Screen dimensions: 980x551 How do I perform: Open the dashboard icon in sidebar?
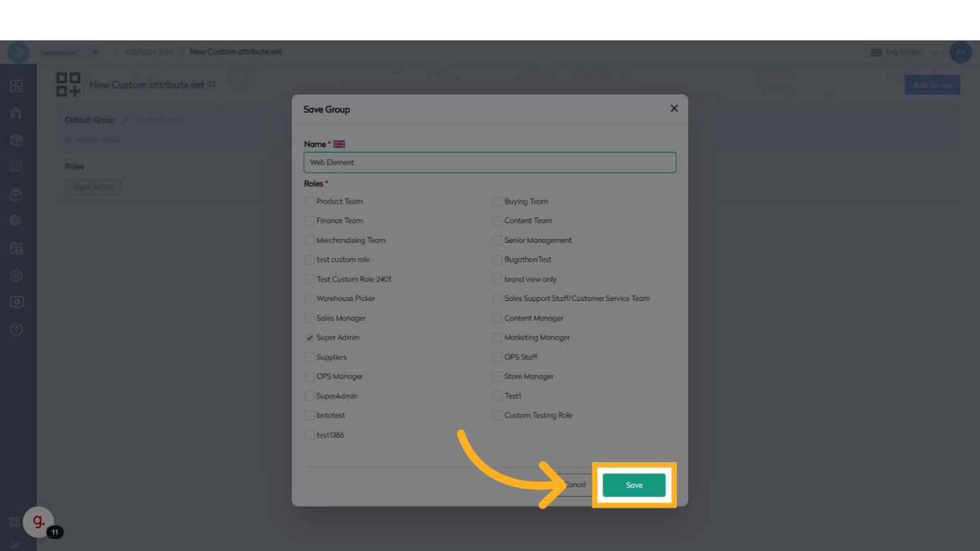tap(16, 86)
